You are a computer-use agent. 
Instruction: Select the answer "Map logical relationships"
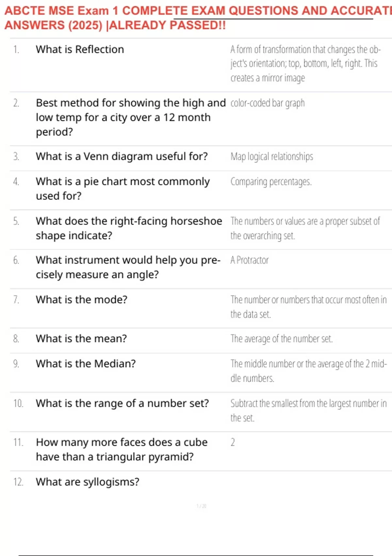pyautogui.click(x=271, y=157)
